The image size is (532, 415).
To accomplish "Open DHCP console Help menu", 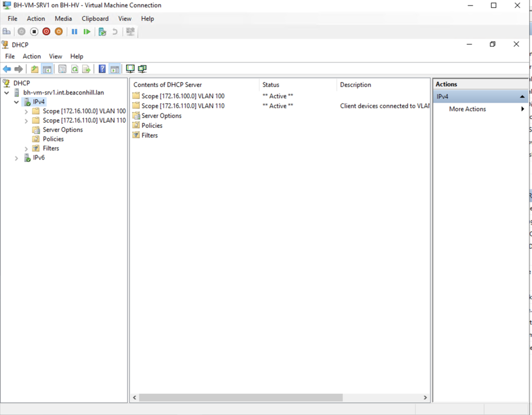I will pos(77,56).
